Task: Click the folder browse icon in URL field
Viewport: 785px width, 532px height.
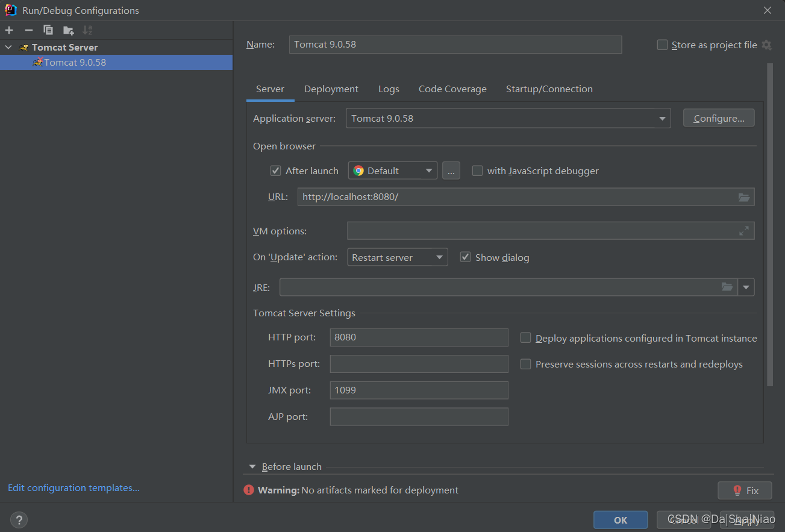Action: pos(744,197)
